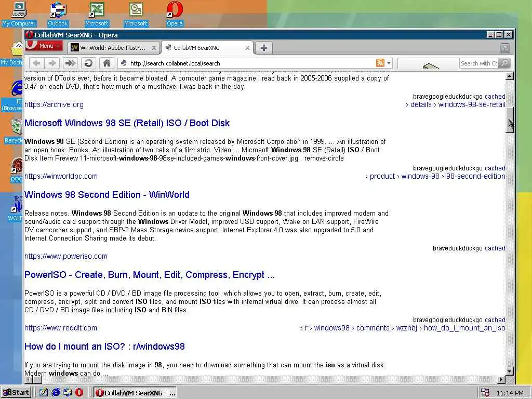The width and height of the screenshot is (532, 399).
Task: Click 98-second-edition breadcrumb link
Action: [x=476, y=176]
